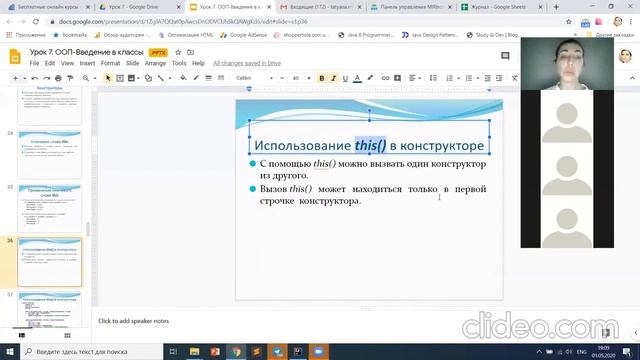640x360 pixels.
Task: Click the line spacing icon
Action: click(x=433, y=78)
